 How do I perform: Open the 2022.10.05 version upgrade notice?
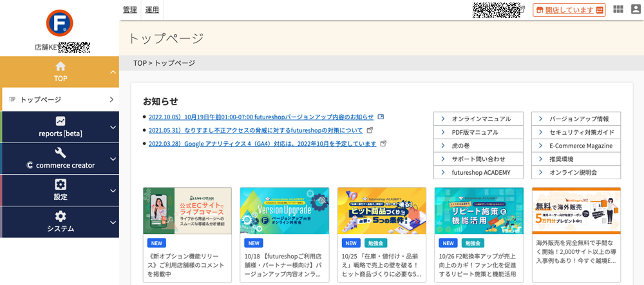(261, 117)
